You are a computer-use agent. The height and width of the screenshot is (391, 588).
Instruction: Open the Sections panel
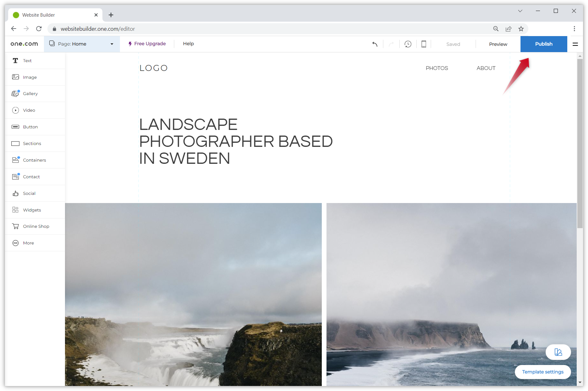tap(35, 143)
